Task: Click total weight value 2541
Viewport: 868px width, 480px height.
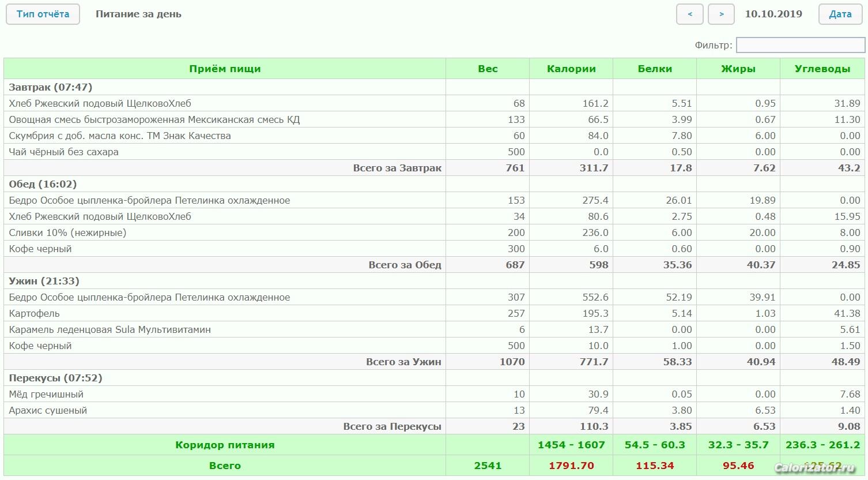Action: pos(488,466)
